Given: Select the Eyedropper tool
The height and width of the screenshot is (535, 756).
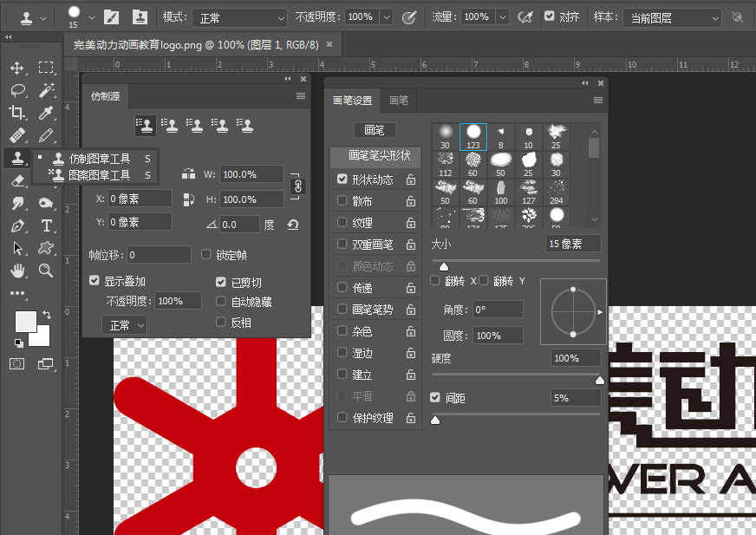Looking at the screenshot, I should pos(46,113).
